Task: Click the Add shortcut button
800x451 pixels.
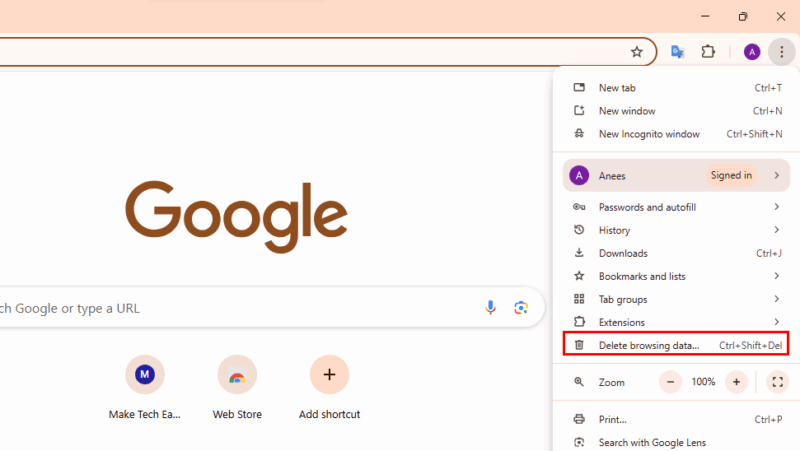Action: coord(329,376)
